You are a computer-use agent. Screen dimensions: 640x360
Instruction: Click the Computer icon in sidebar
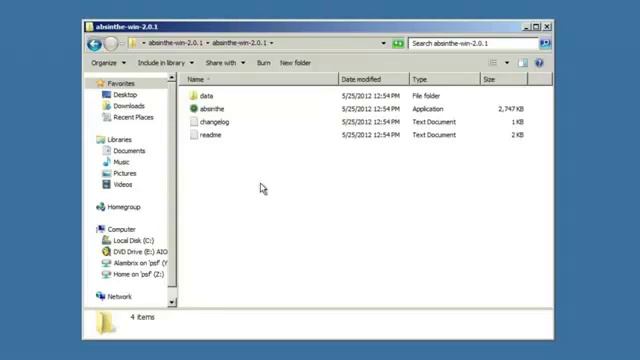point(100,229)
